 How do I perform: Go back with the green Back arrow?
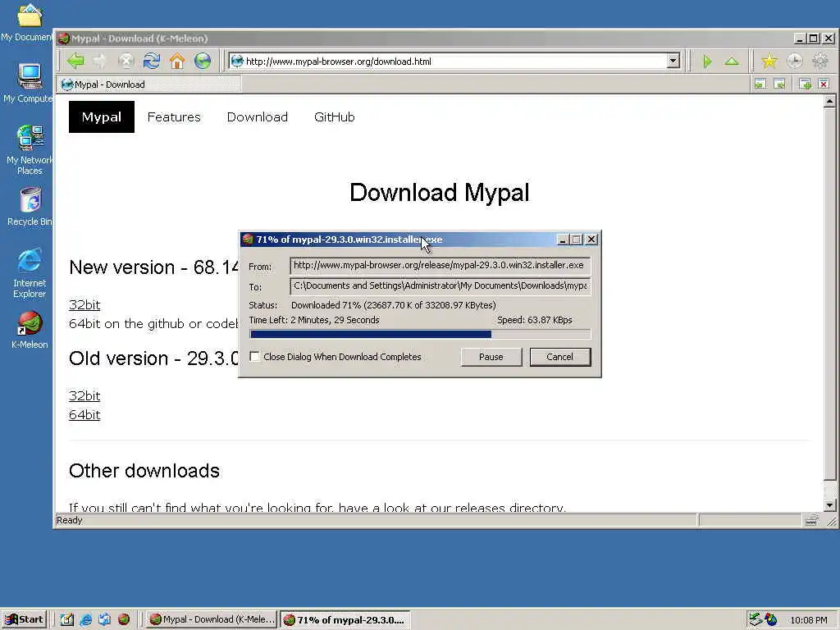[75, 61]
